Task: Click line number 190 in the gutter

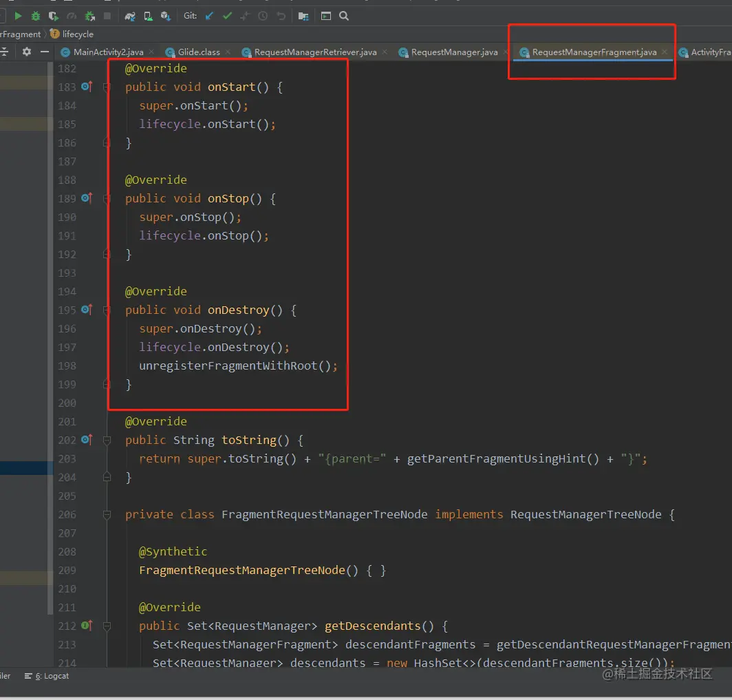Action: click(x=67, y=217)
